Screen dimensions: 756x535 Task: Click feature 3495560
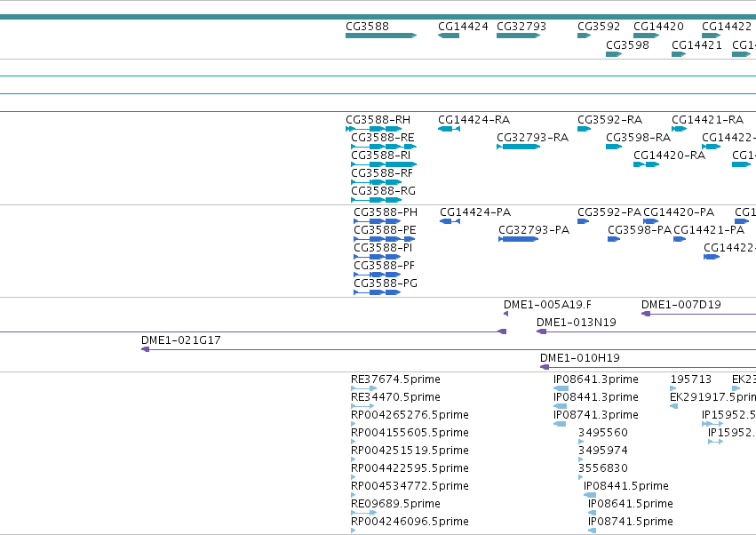pyautogui.click(x=581, y=442)
